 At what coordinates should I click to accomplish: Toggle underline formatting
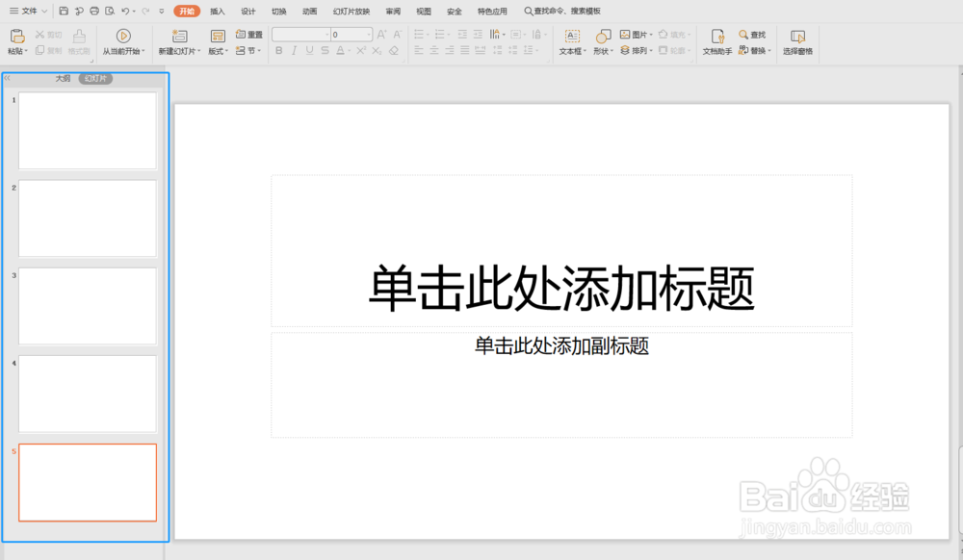click(x=309, y=50)
